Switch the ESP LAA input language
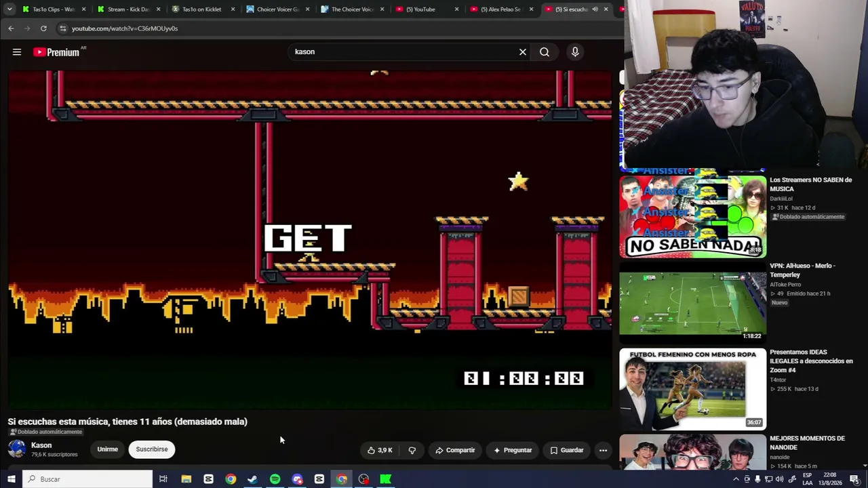This screenshot has width=868, height=488. (x=807, y=479)
